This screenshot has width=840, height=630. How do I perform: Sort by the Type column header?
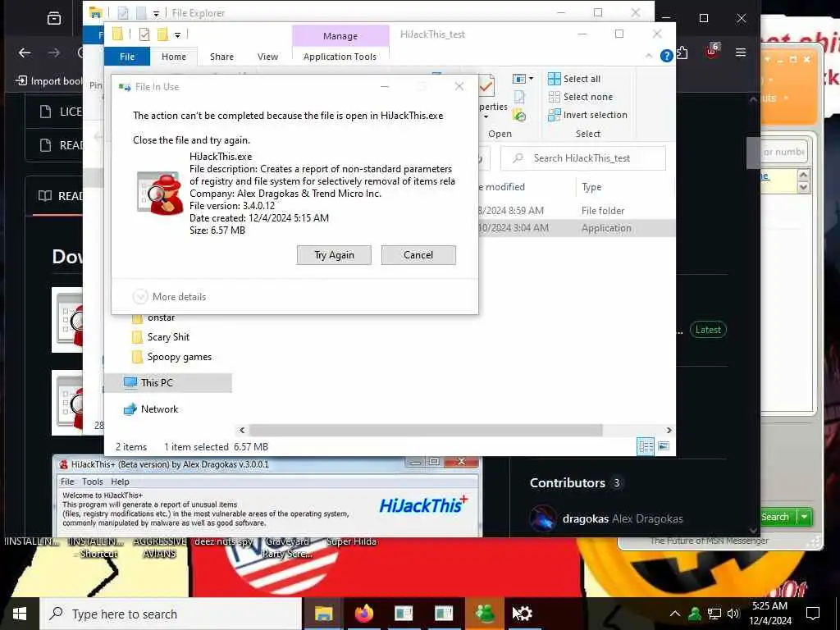click(591, 187)
